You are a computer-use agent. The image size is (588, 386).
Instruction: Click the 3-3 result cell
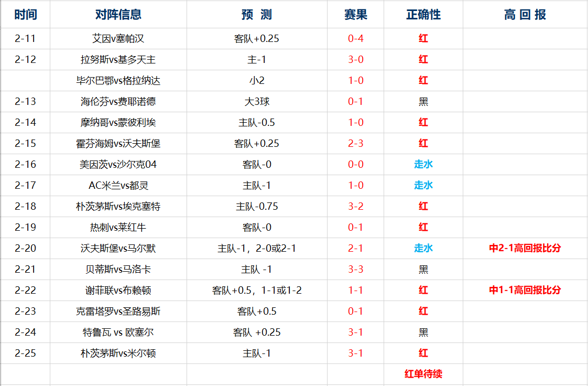click(x=355, y=270)
